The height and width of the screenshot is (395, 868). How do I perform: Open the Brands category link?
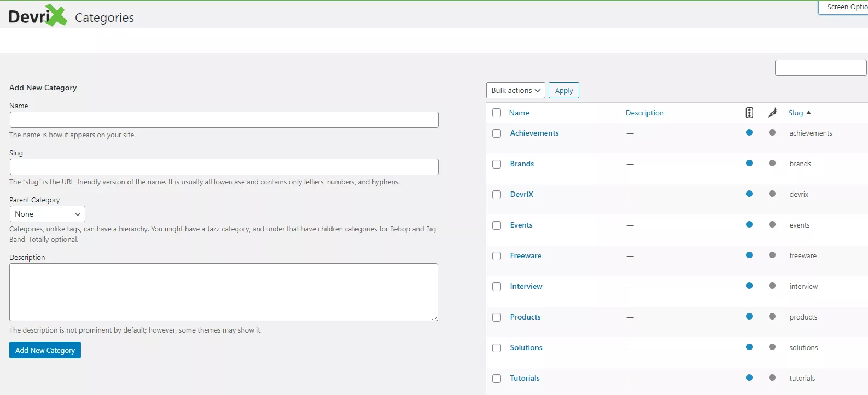pyautogui.click(x=522, y=164)
